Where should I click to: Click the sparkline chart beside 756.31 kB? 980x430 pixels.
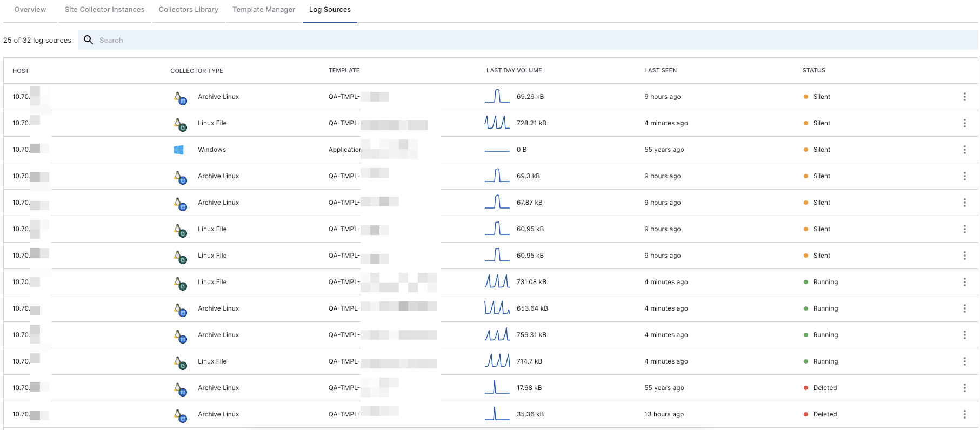497,334
